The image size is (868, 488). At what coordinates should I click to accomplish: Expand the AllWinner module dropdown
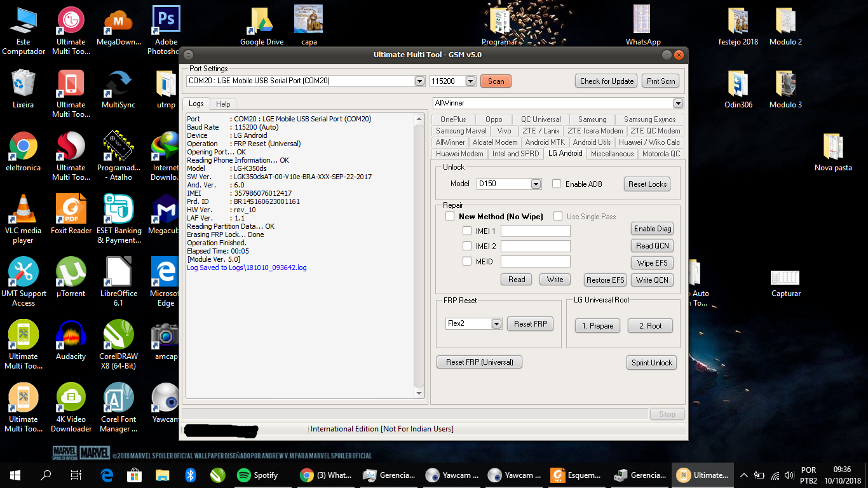click(678, 103)
